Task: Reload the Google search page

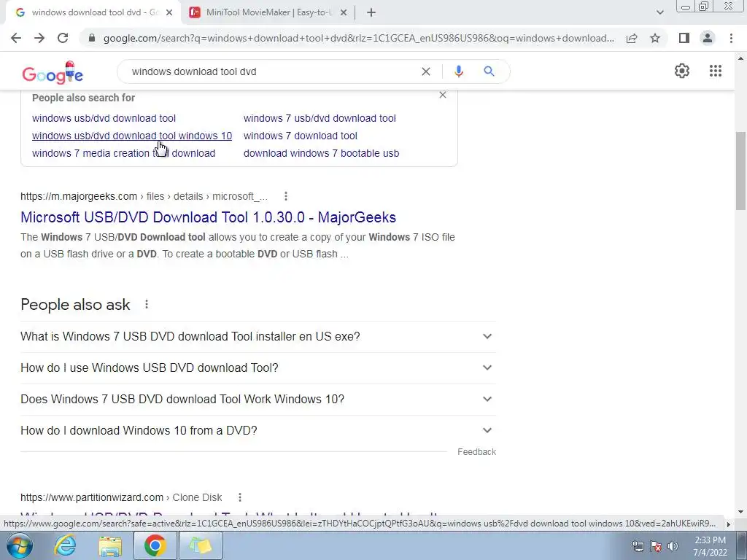Action: coord(63,38)
